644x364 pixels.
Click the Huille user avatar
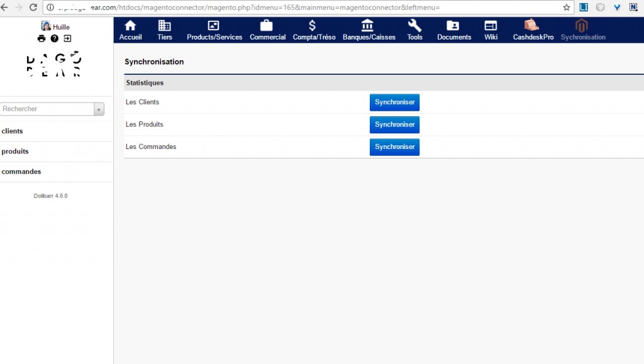(x=45, y=26)
